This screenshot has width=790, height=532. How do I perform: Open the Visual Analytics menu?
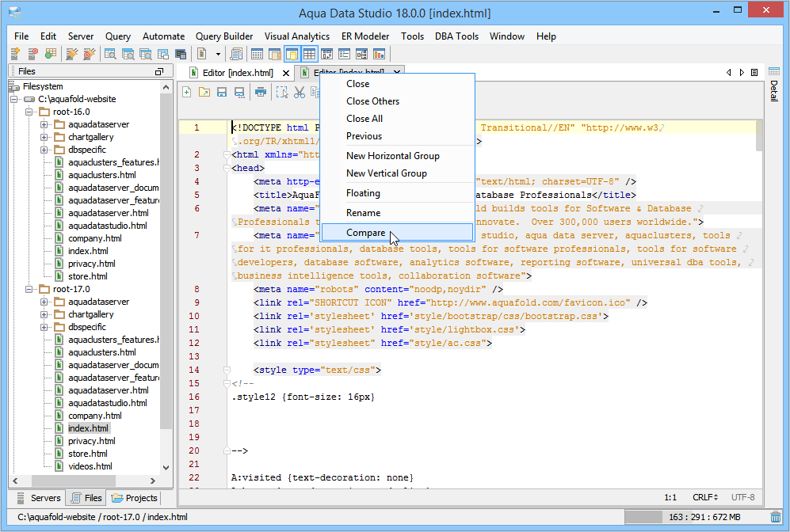(x=297, y=36)
